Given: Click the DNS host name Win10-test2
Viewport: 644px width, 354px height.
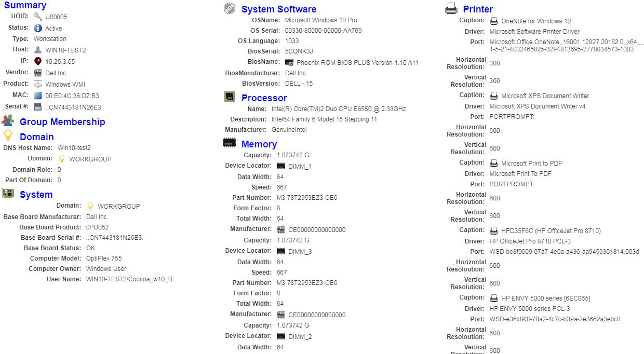Looking at the screenshot, I should pyautogui.click(x=74, y=148).
